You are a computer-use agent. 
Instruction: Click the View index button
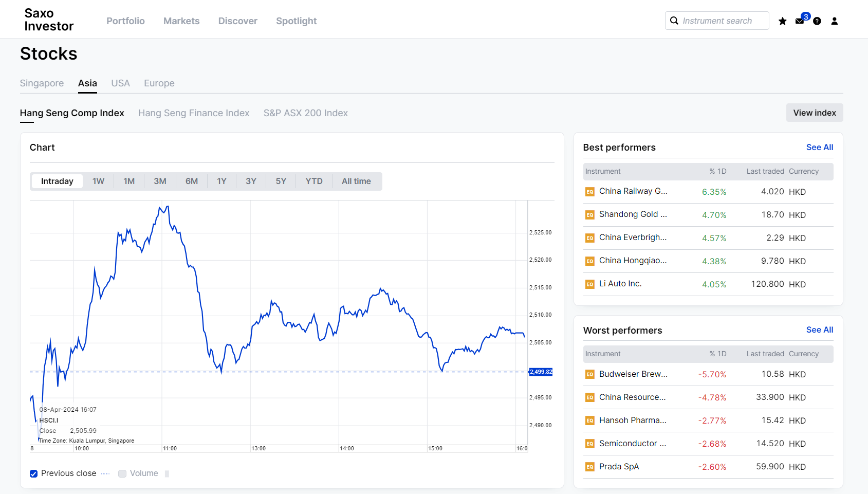815,113
